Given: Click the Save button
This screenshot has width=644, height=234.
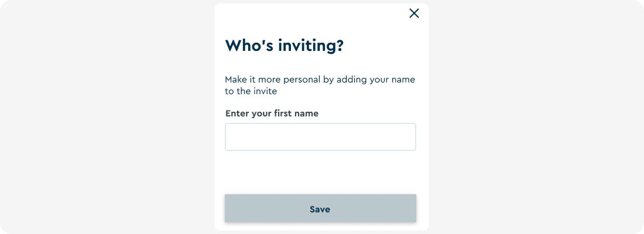Looking at the screenshot, I should click(320, 208).
